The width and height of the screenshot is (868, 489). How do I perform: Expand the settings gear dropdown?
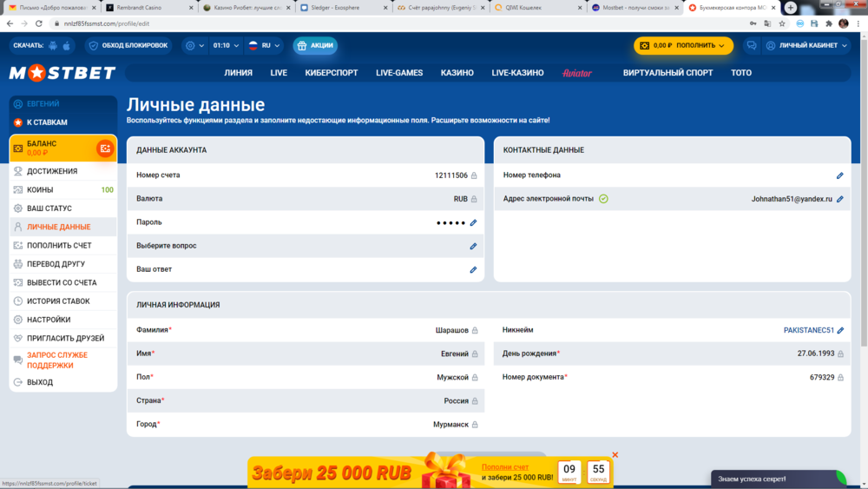(x=194, y=45)
